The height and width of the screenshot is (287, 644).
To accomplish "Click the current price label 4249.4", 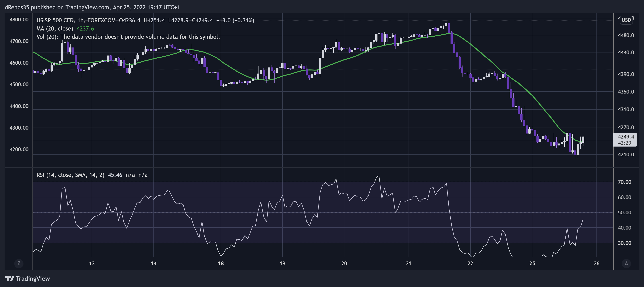I will [626, 137].
